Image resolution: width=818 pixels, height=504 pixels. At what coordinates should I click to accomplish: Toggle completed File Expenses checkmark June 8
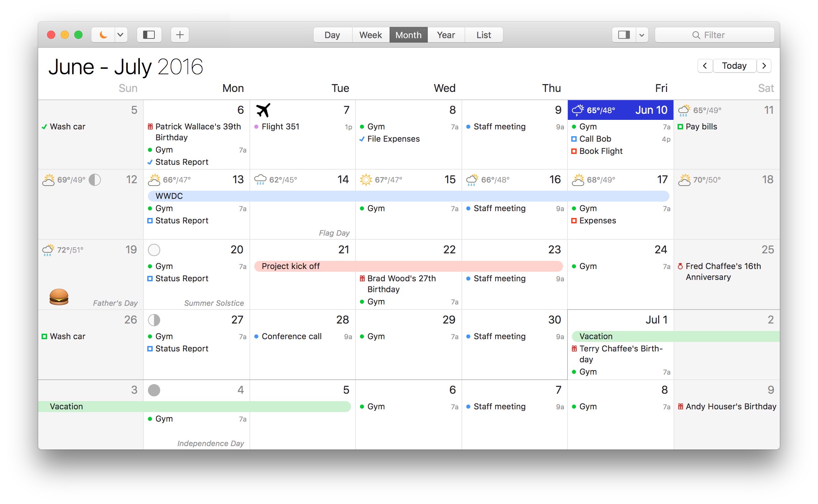tap(363, 139)
